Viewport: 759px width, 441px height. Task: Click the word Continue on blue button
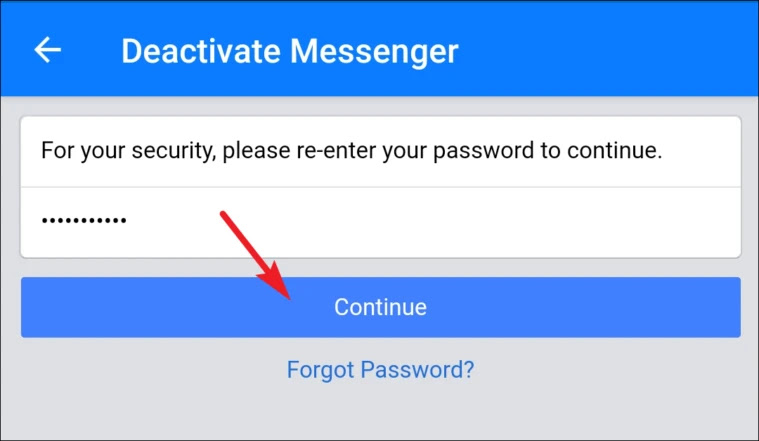tap(380, 307)
